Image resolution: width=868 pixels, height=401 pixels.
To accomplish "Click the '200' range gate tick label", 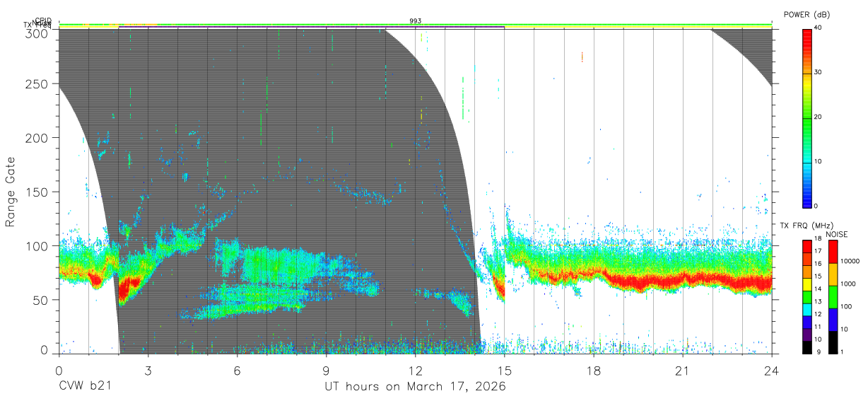I will click(37, 137).
